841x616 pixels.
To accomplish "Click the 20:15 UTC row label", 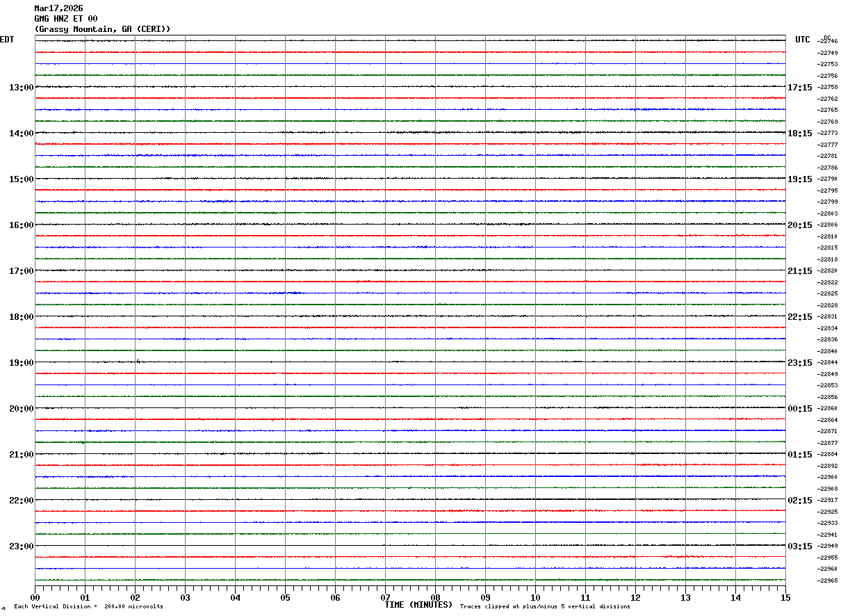I will [x=800, y=225].
